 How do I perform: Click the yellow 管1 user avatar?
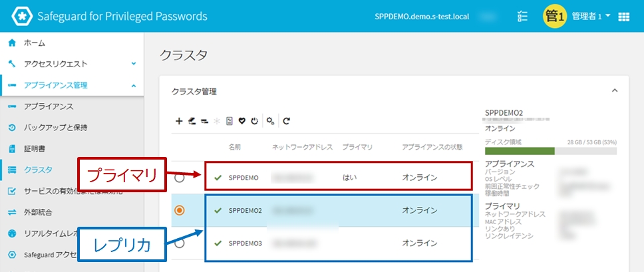[555, 17]
